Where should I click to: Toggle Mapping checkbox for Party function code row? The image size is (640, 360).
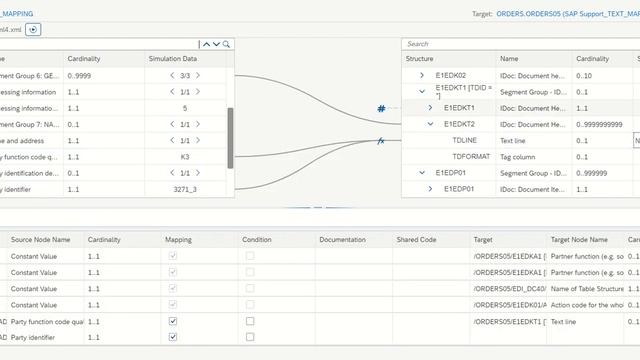[x=173, y=321]
